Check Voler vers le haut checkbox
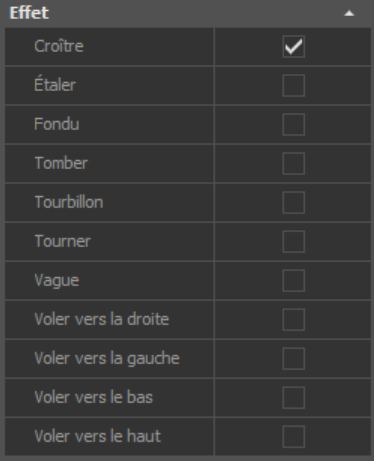Viewport: 374px width, 461px height. (x=293, y=436)
